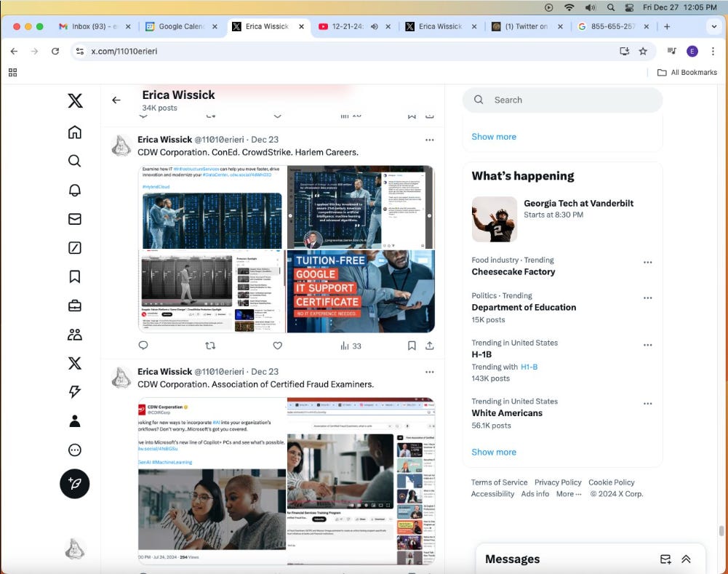Open Communities people icon
This screenshot has height=574, width=728.
tap(75, 335)
